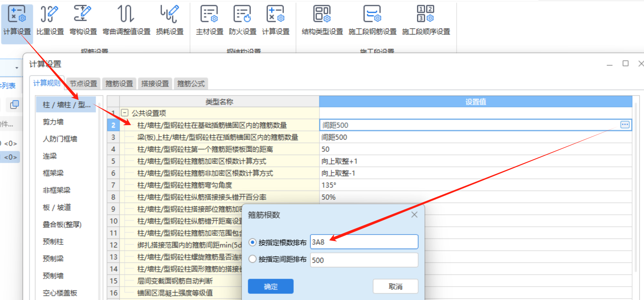Click the 设置值 column header
The image size is (644, 300).
click(475, 102)
